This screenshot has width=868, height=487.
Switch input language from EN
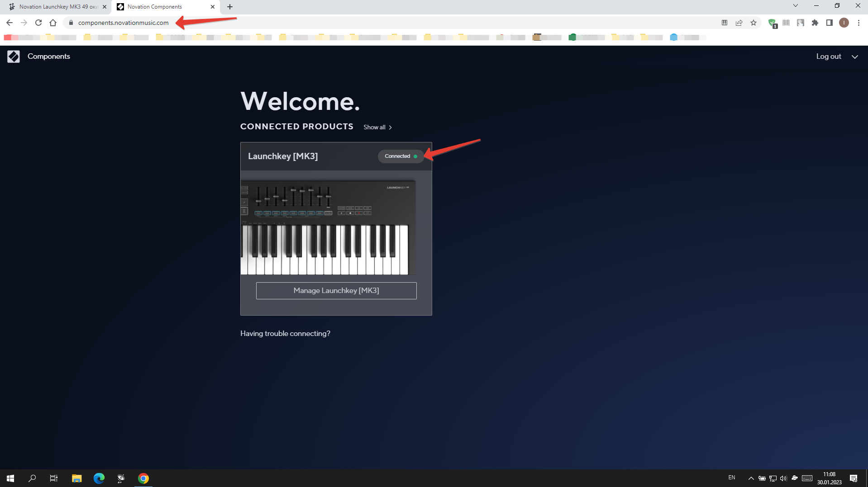(x=731, y=478)
